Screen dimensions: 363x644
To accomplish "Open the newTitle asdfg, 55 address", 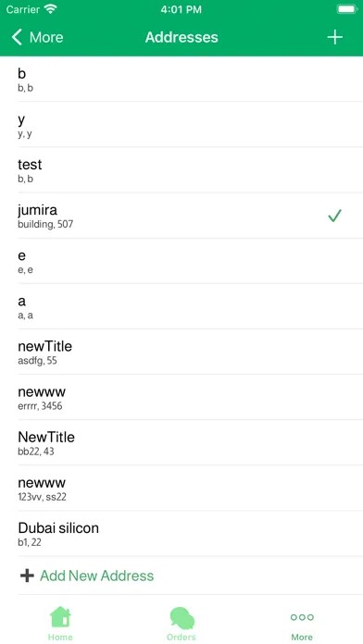I will pyautogui.click(x=181, y=352).
